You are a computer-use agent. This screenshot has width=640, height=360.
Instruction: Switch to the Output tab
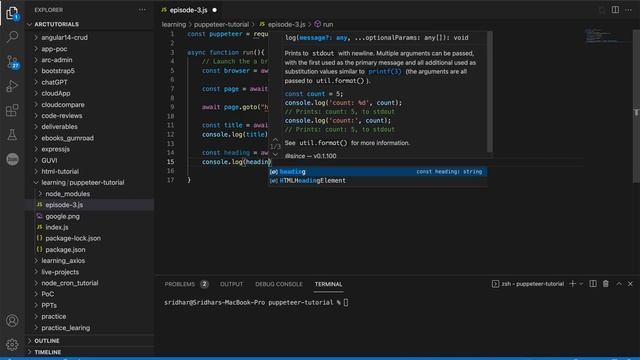coord(231,284)
